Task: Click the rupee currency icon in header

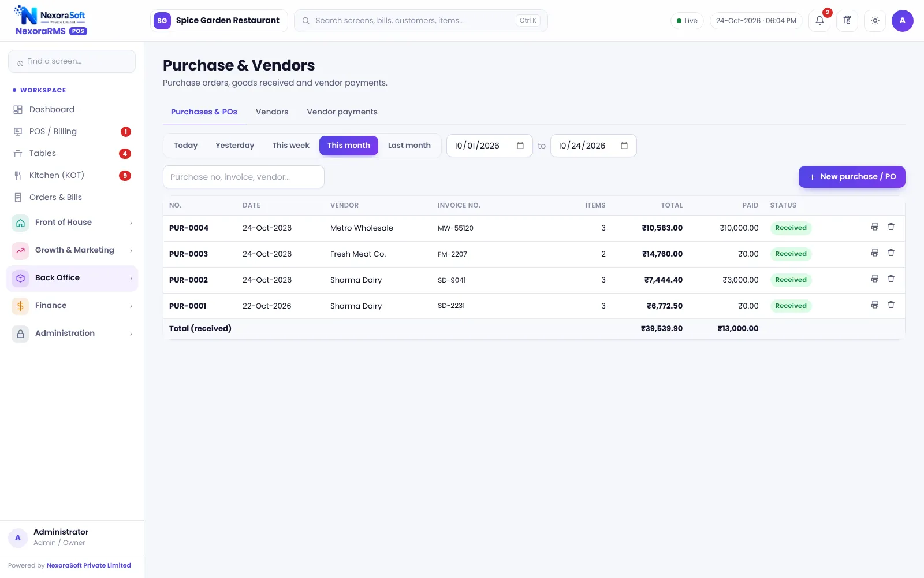Action: [x=847, y=21]
